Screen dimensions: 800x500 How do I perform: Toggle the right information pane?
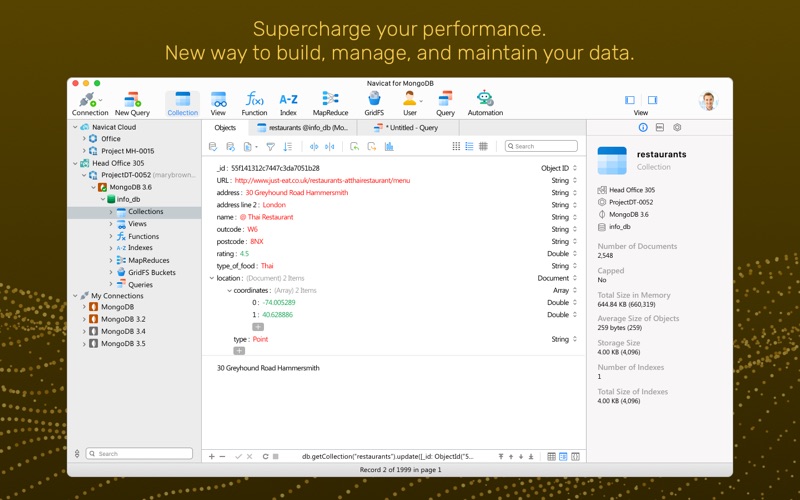point(653,100)
